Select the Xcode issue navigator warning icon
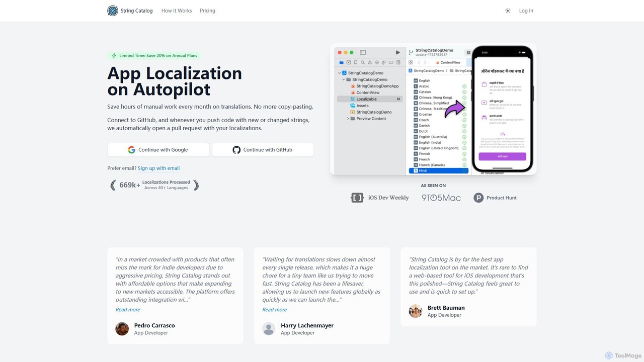Viewport: 644px width, 362px height. click(x=370, y=62)
